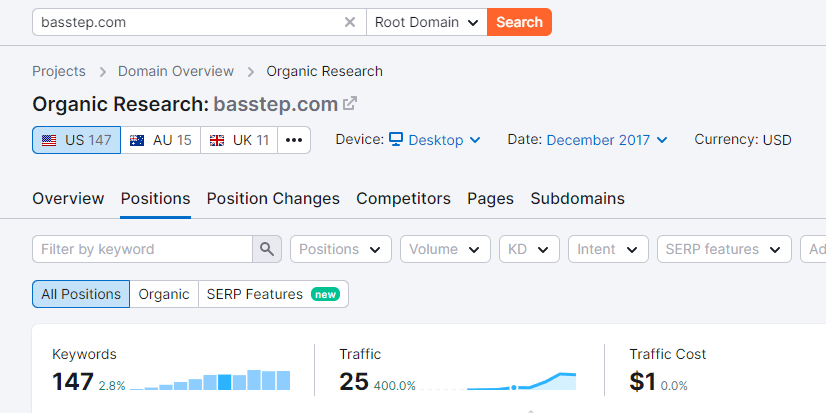Select the US 147 database
This screenshot has width=826, height=413.
(76, 140)
